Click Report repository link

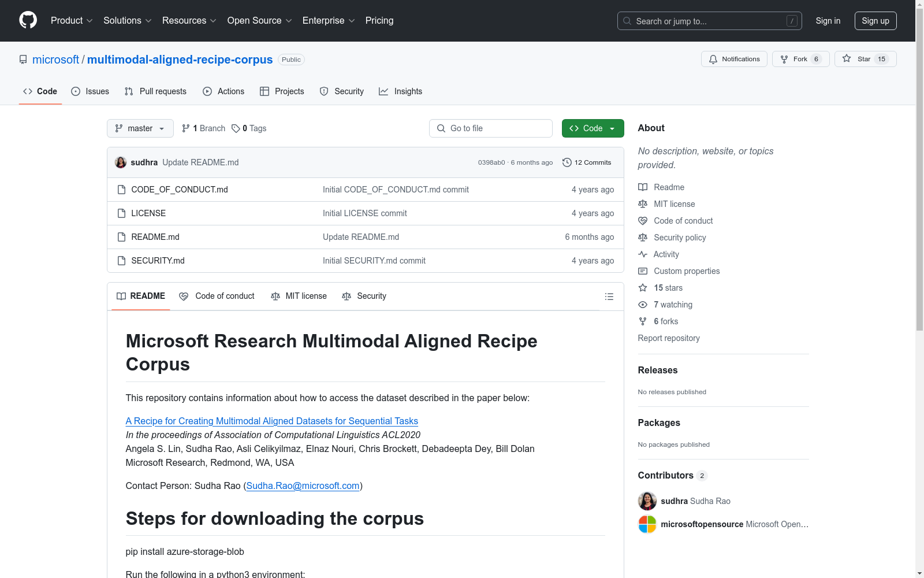point(669,338)
